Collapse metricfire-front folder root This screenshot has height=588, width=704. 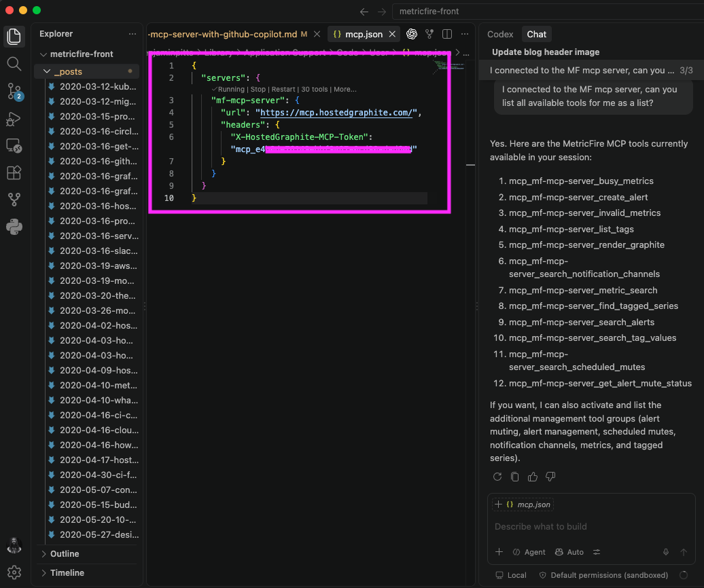(43, 54)
